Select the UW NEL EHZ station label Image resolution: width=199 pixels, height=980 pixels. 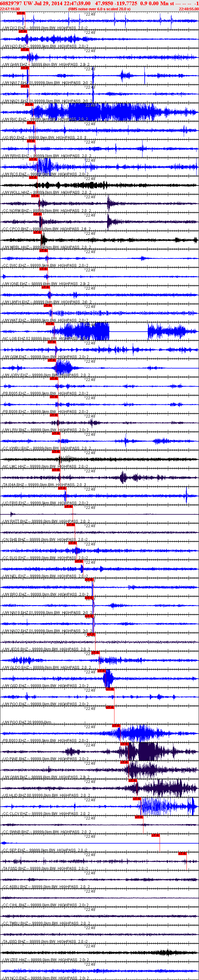45,576
